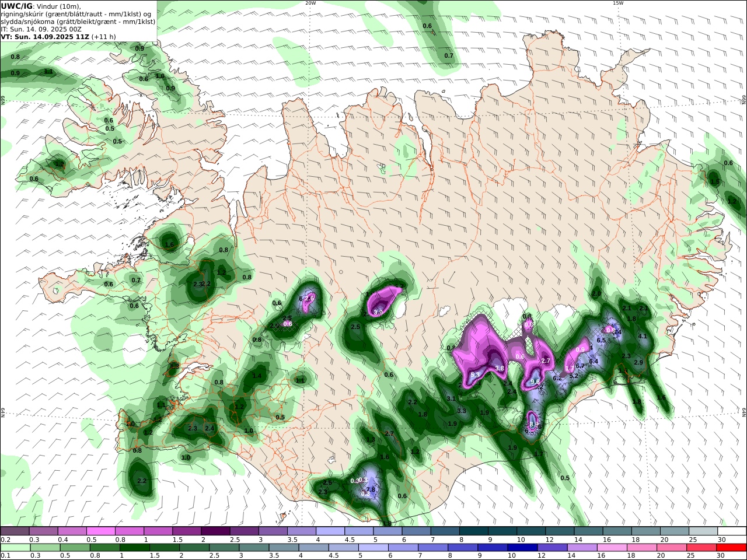Click the 0.1 label on the rain scale
This screenshot has width=747, height=560.
(4, 556)
